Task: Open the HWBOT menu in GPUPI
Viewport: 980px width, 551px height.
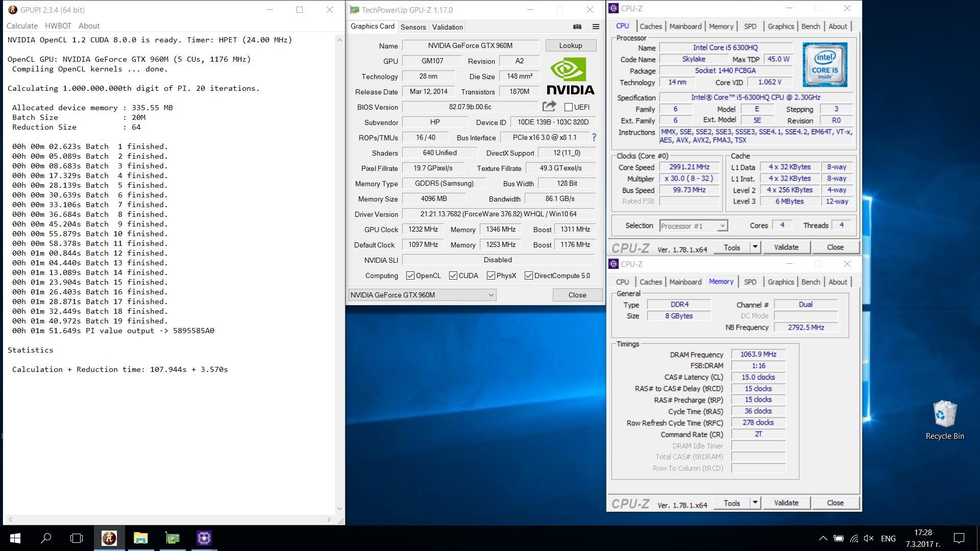Action: [x=58, y=26]
